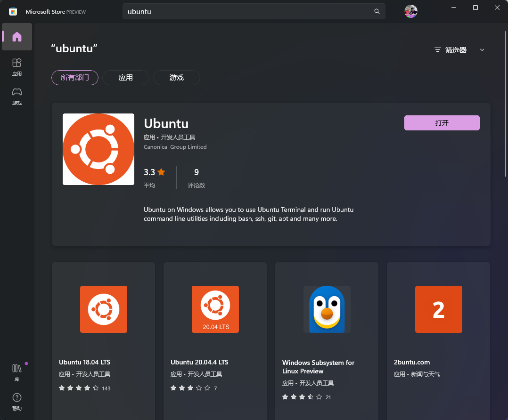Minimize the Microsoft Store window
Viewport: 508px width, 420px height.
454,8
